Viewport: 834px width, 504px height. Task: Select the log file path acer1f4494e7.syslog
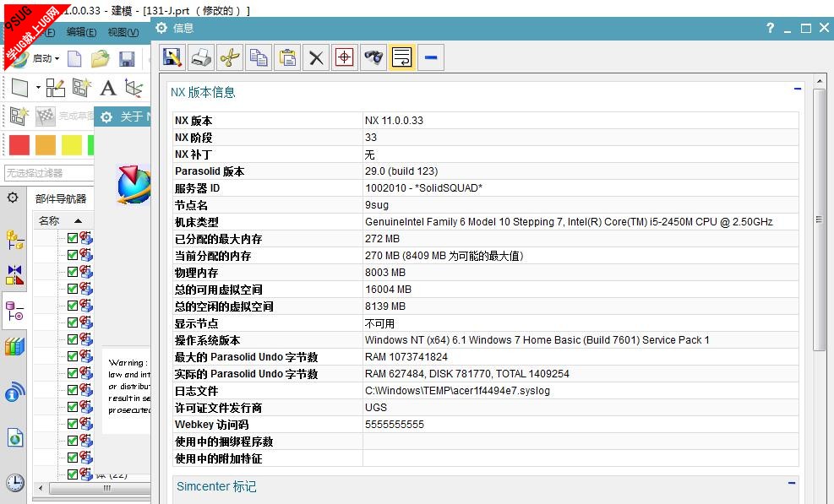click(x=457, y=391)
